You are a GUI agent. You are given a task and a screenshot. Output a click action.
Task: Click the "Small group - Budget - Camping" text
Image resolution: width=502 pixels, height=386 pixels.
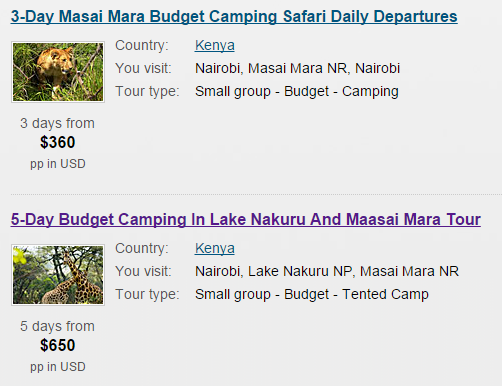point(297,91)
